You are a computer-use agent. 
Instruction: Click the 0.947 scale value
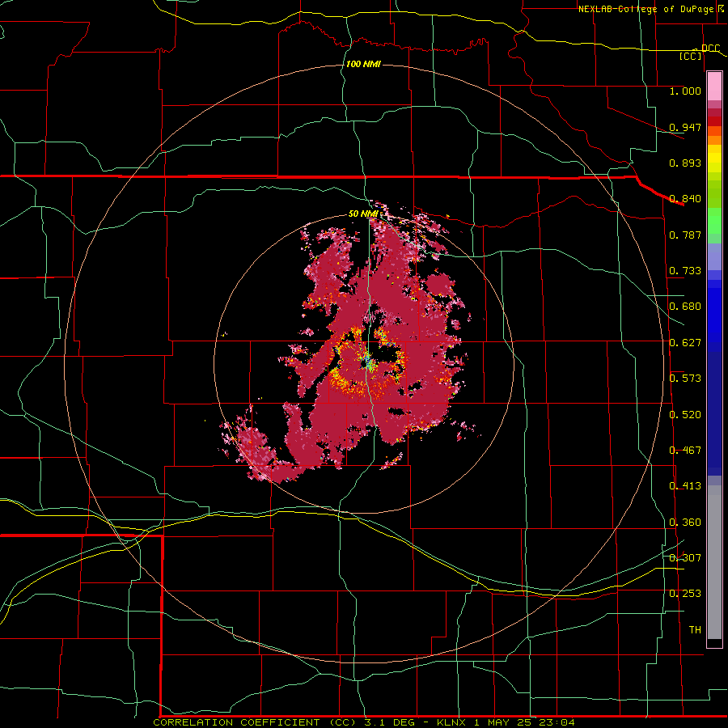pos(685,127)
